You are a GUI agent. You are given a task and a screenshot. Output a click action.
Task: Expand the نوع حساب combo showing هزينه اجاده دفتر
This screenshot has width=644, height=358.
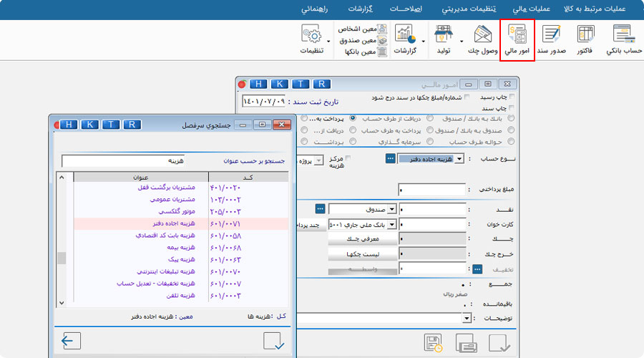459,159
